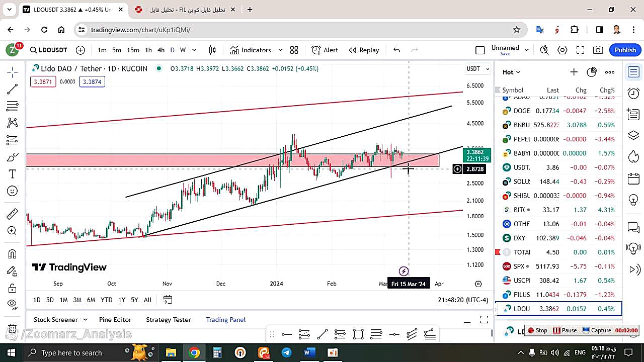Open the Fibonacci retracement tools
Viewport: 644px width, 362px height.
13,106
